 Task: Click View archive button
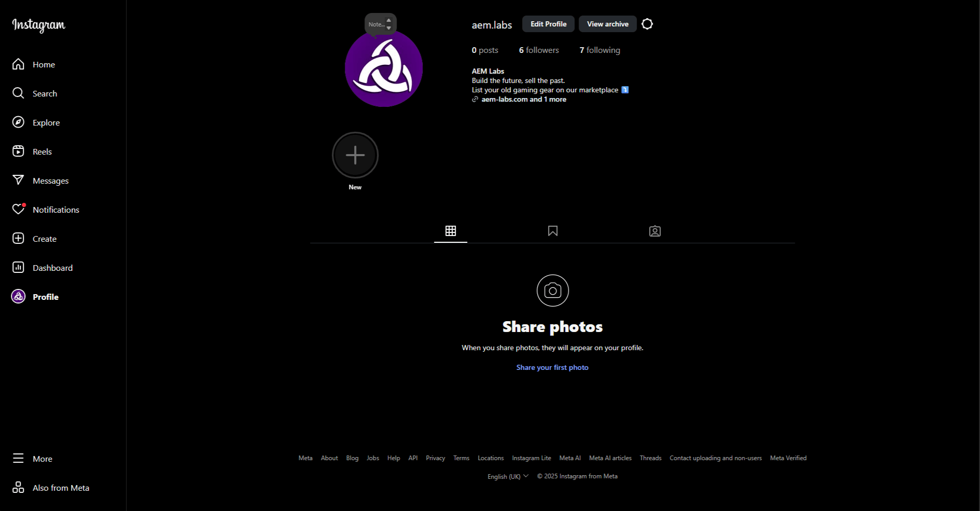608,24
